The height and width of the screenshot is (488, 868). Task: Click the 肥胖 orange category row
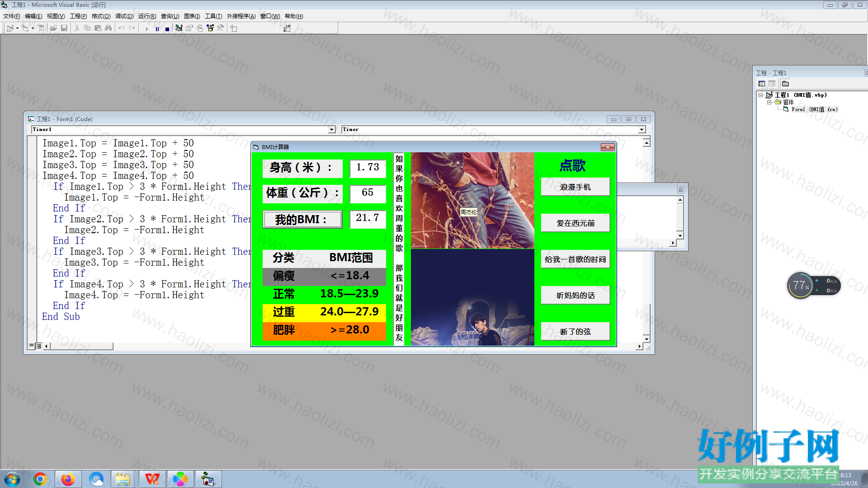(x=324, y=330)
